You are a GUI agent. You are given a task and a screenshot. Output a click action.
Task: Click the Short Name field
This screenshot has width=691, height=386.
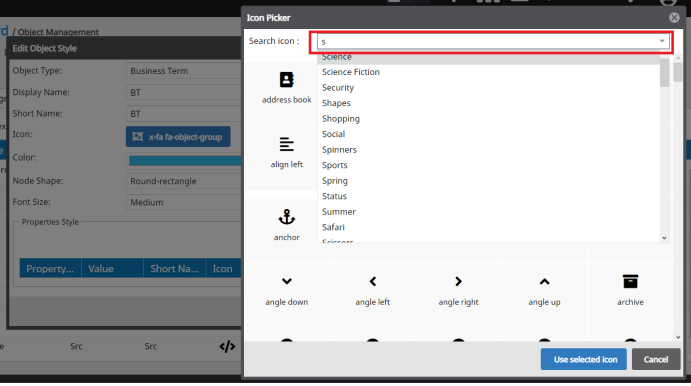pyautogui.click(x=183, y=114)
